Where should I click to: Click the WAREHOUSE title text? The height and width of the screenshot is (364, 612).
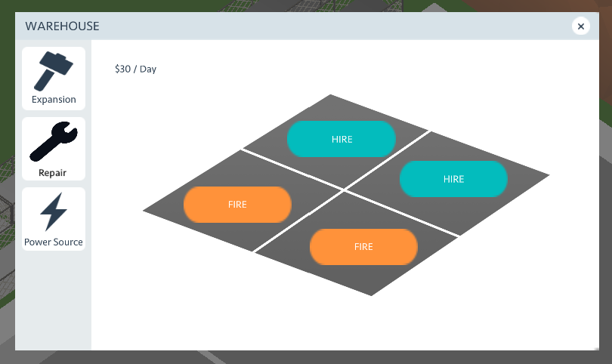pyautogui.click(x=62, y=26)
